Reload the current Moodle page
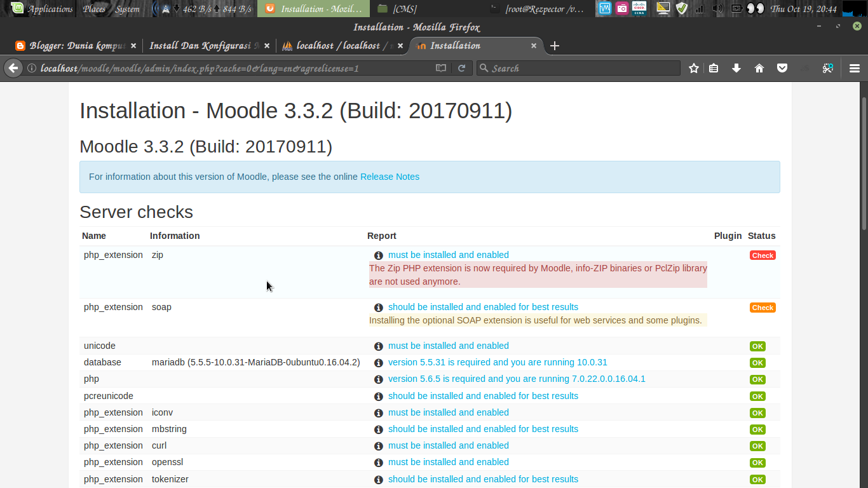The width and height of the screenshot is (868, 488). tap(462, 68)
